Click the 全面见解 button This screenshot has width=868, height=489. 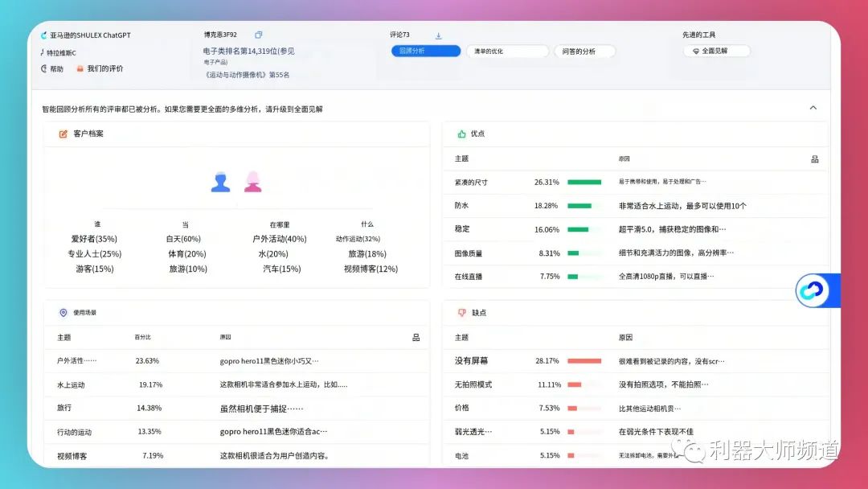tap(716, 51)
